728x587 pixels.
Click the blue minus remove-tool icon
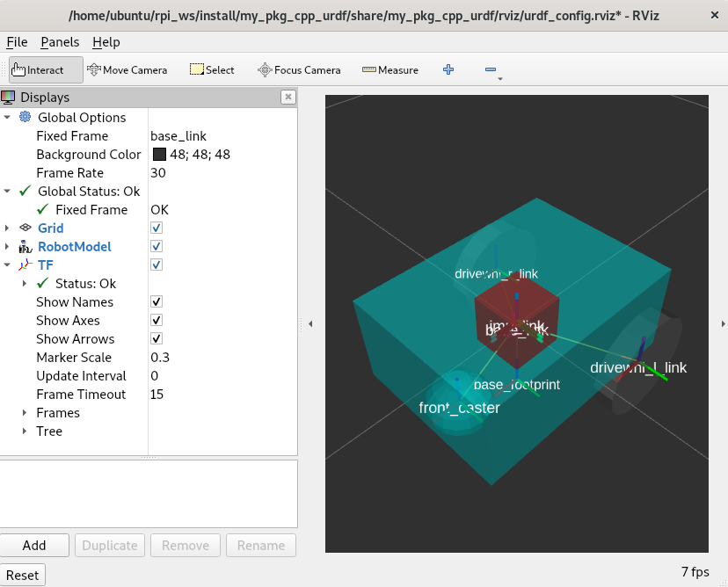coord(491,69)
